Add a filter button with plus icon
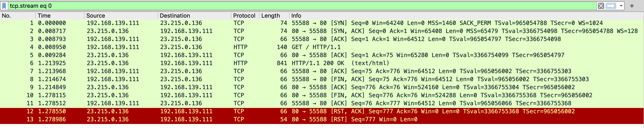The image size is (644, 128). coord(632,6)
